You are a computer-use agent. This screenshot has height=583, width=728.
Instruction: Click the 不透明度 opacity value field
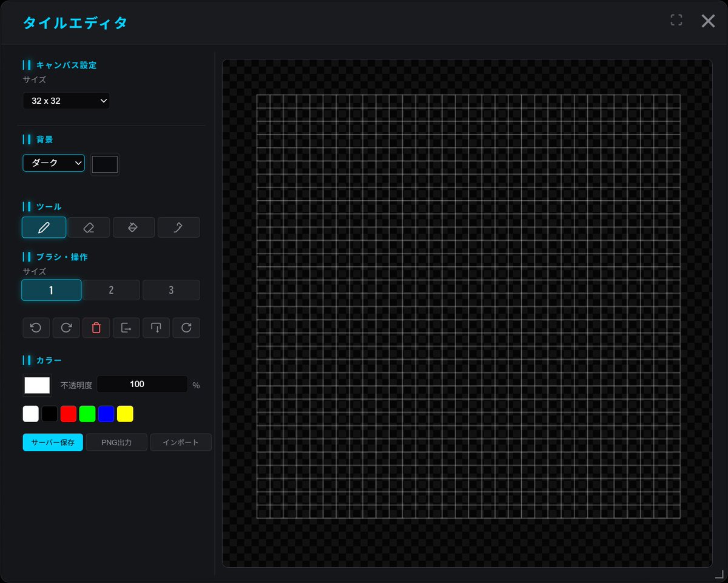[x=143, y=384]
